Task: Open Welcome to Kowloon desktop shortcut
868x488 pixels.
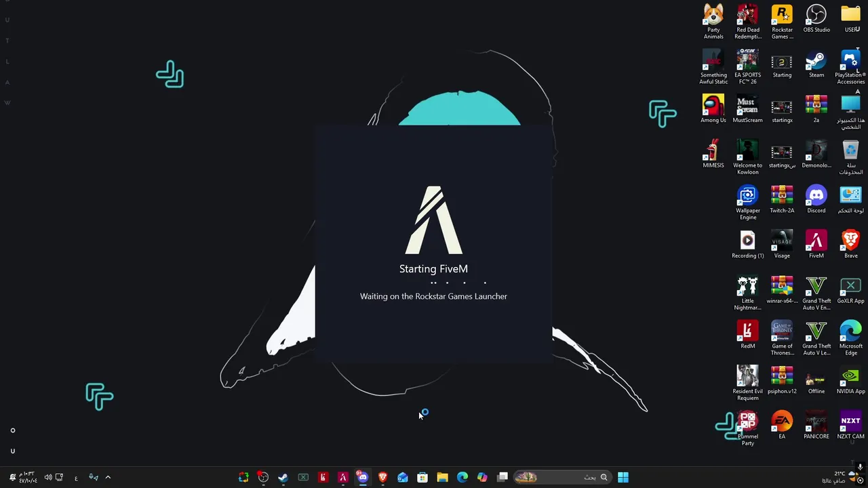Action: coord(748,157)
